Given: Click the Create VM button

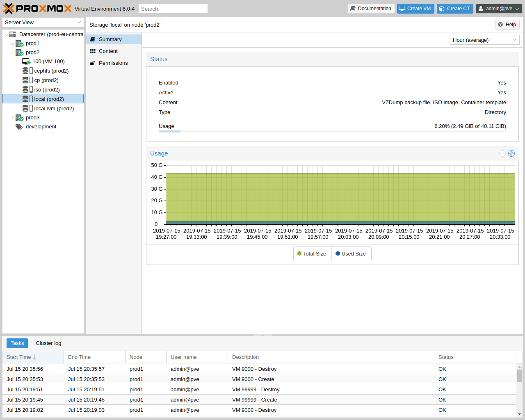Looking at the screenshot, I should pos(415,9).
